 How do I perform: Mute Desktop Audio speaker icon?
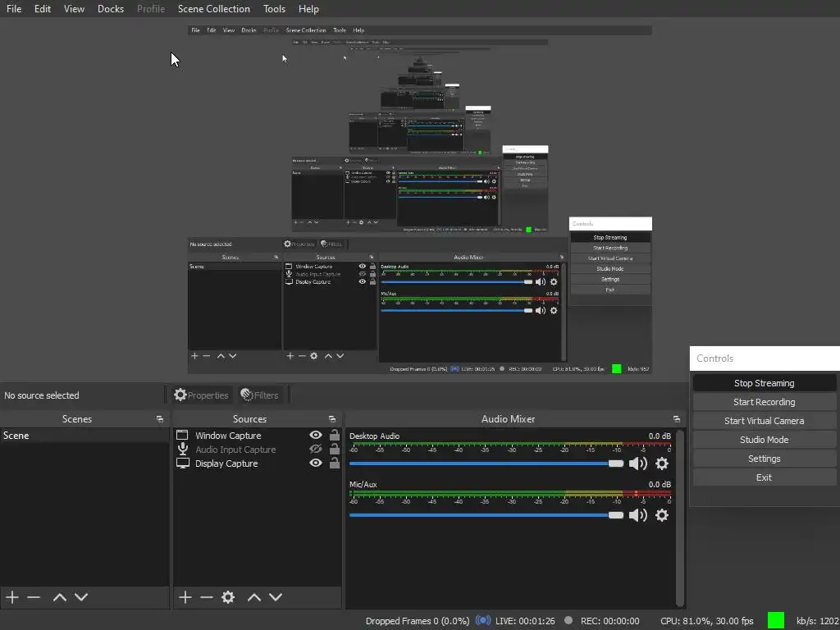point(637,463)
